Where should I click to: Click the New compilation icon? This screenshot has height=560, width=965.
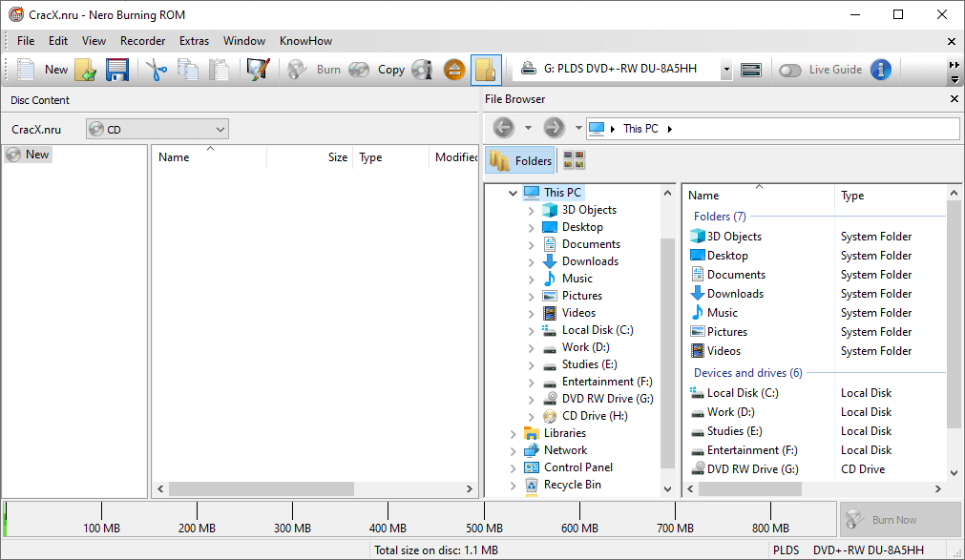coord(25,70)
